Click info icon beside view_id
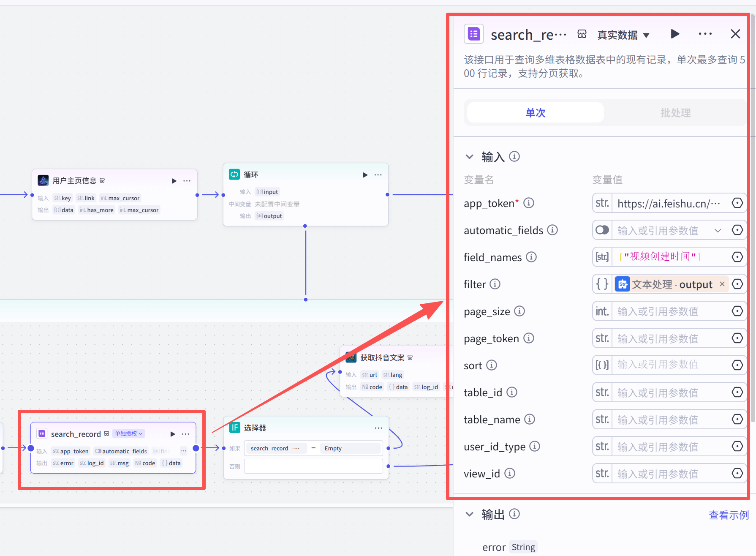756x556 pixels. point(510,473)
